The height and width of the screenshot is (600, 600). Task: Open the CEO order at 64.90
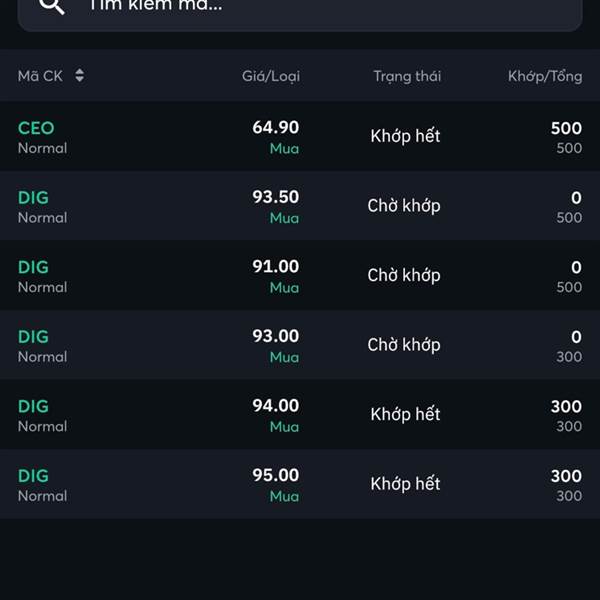coord(300,137)
